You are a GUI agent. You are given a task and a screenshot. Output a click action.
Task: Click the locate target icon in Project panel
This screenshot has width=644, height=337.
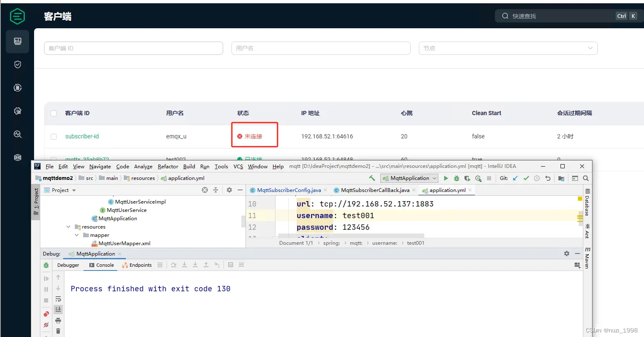point(205,190)
